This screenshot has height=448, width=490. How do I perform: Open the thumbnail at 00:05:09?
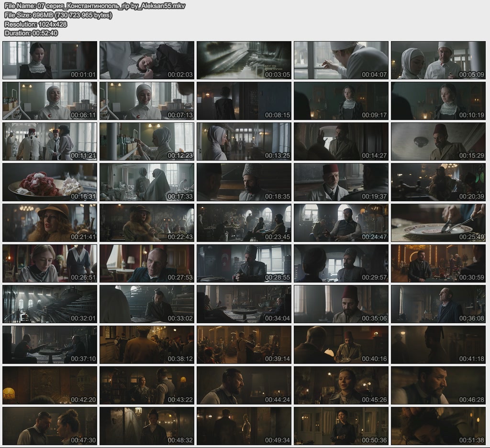[x=438, y=60]
